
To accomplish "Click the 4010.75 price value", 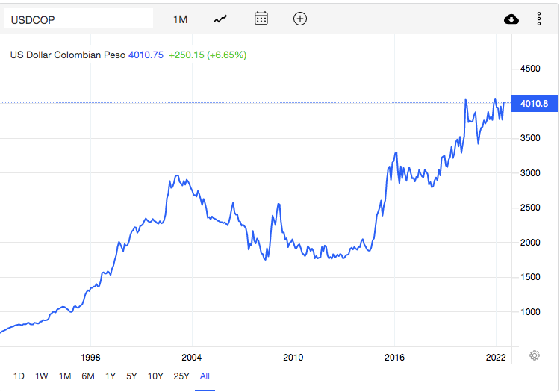I will pos(146,55).
